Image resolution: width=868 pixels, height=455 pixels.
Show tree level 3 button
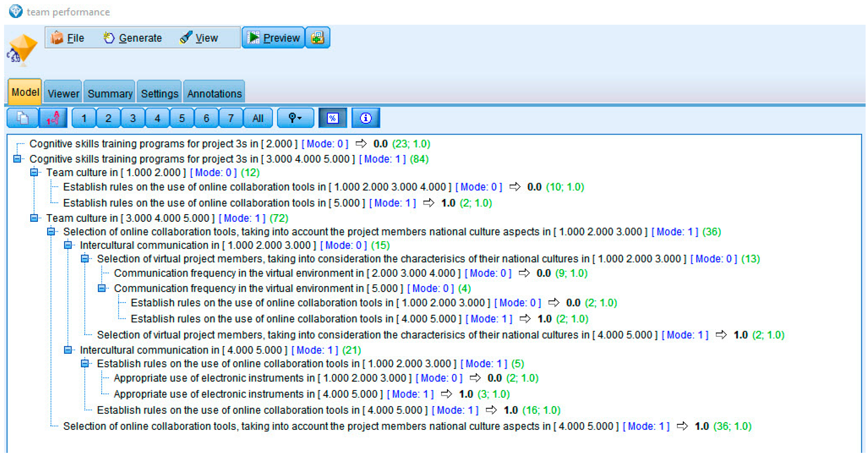pos(133,118)
